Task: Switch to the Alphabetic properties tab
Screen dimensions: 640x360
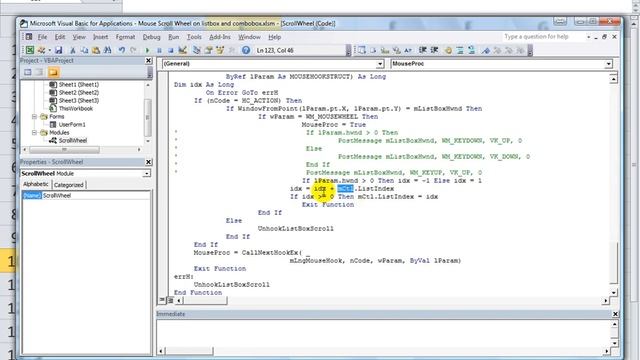Action: point(36,184)
